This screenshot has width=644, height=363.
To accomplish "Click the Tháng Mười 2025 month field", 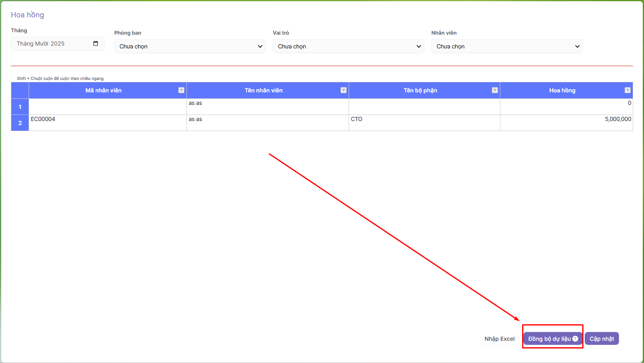I will [x=52, y=44].
